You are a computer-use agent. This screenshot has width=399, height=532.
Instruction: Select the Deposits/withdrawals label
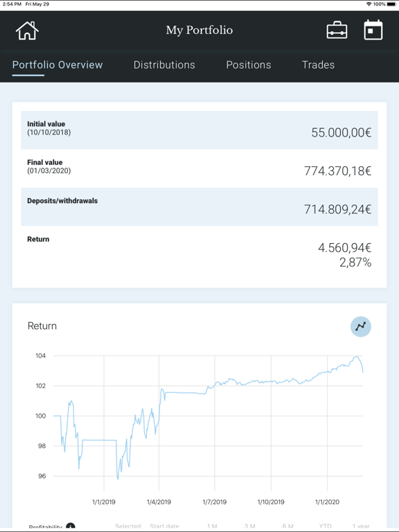click(62, 201)
